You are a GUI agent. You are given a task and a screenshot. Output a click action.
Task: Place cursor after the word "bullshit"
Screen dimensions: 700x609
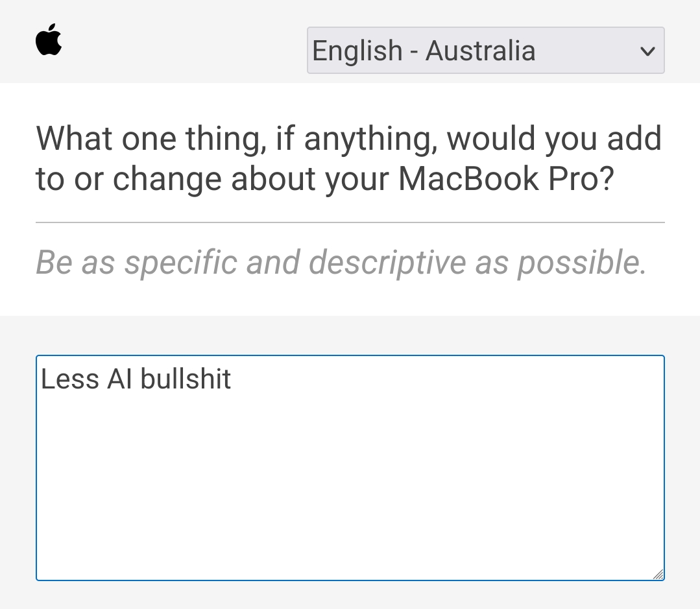[231, 379]
